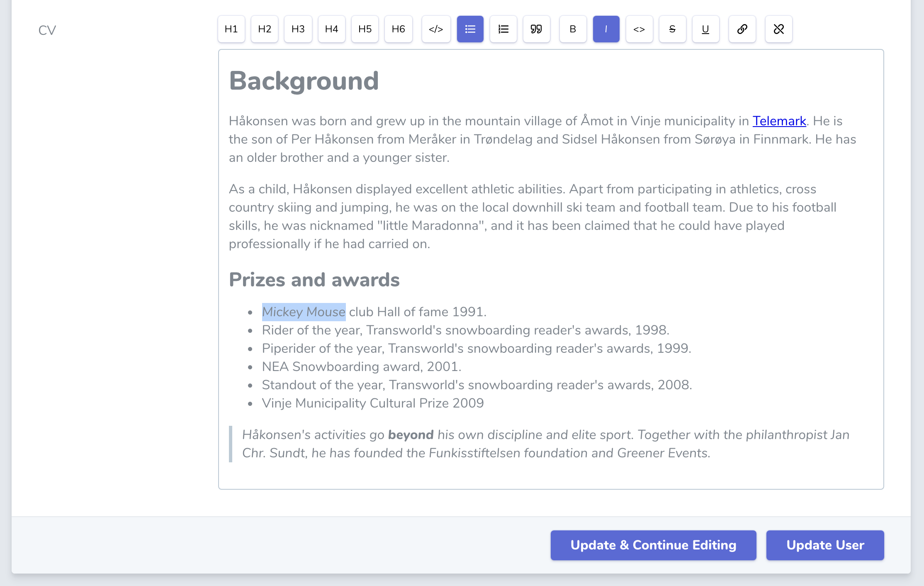Toggle the bullet list formatting button
924x586 pixels.
(470, 29)
